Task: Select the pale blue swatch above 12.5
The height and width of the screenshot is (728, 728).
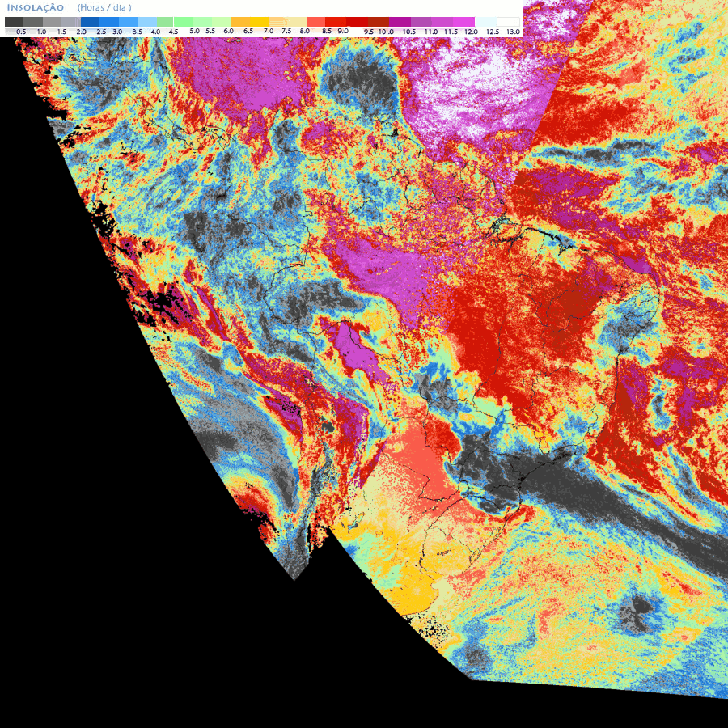Action: (485, 22)
